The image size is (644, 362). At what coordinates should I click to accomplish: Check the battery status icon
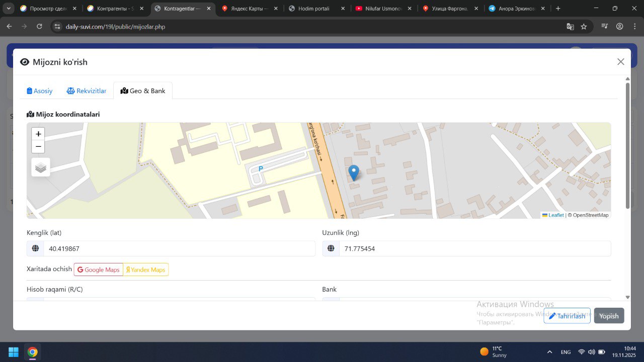pyautogui.click(x=602, y=352)
